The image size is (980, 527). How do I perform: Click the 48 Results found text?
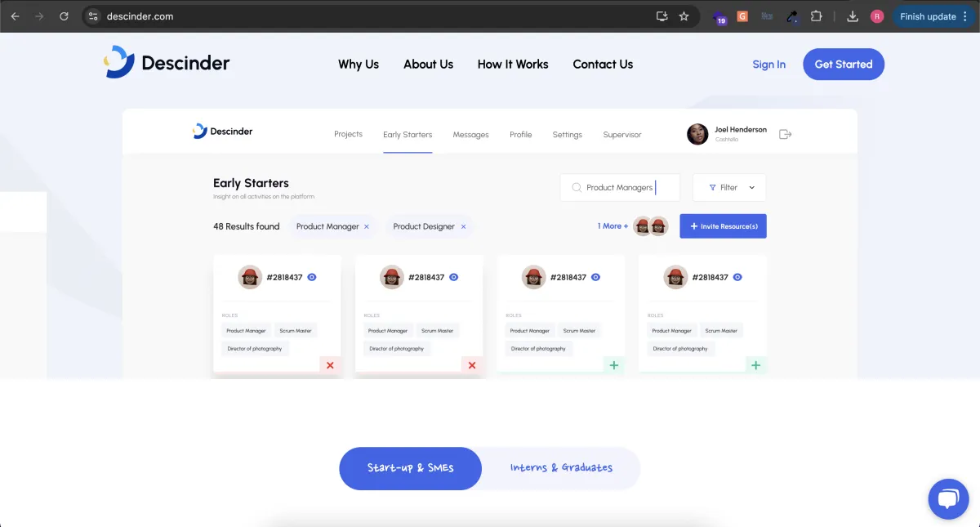point(247,226)
